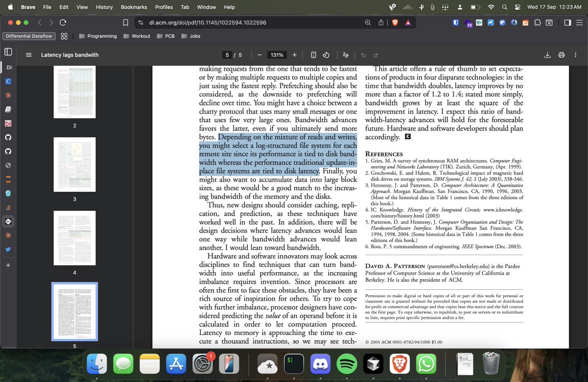Click the dl.acm.org address bar URL

207,23
